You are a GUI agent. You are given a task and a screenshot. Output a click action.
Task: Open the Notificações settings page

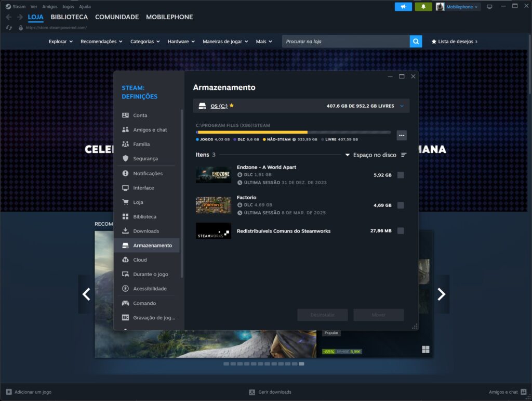(x=148, y=173)
